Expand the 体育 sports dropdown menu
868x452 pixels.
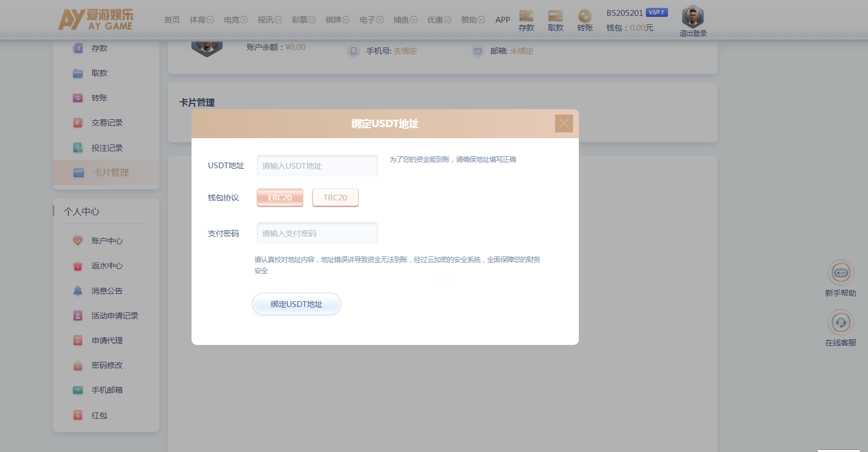coord(202,20)
